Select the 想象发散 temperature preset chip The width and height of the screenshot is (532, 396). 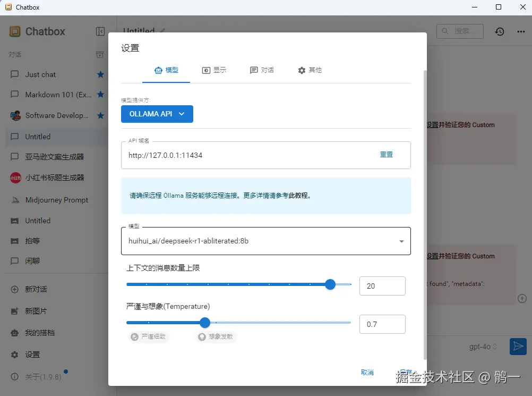click(x=216, y=336)
